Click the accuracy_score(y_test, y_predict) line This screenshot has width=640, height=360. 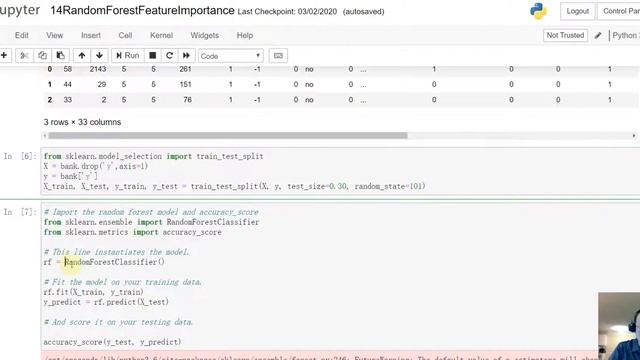tap(112, 342)
